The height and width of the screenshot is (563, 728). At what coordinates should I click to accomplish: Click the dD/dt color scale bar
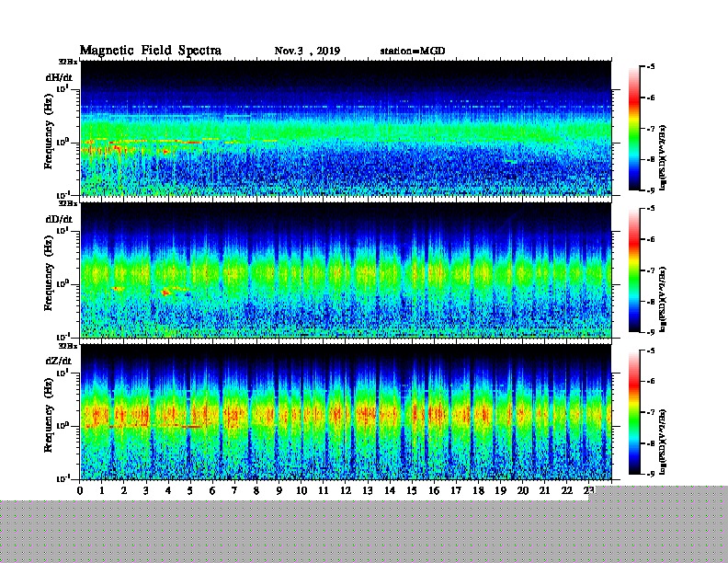[x=634, y=270]
